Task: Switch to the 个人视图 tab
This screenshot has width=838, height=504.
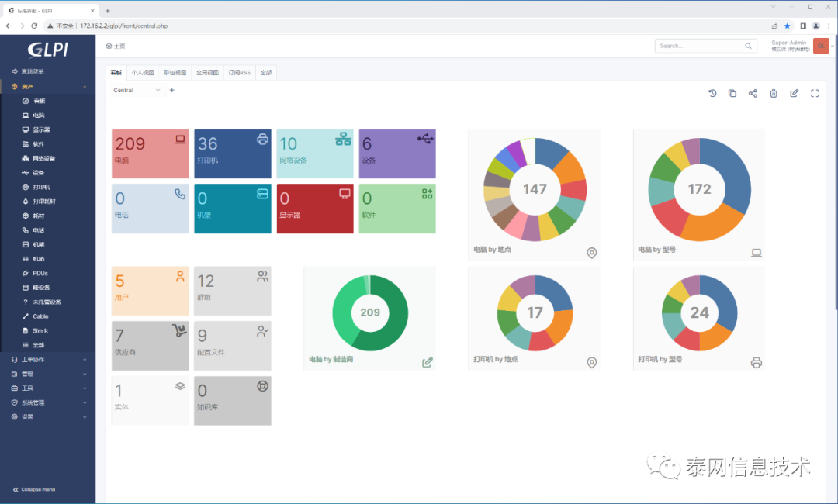Action: click(x=143, y=73)
